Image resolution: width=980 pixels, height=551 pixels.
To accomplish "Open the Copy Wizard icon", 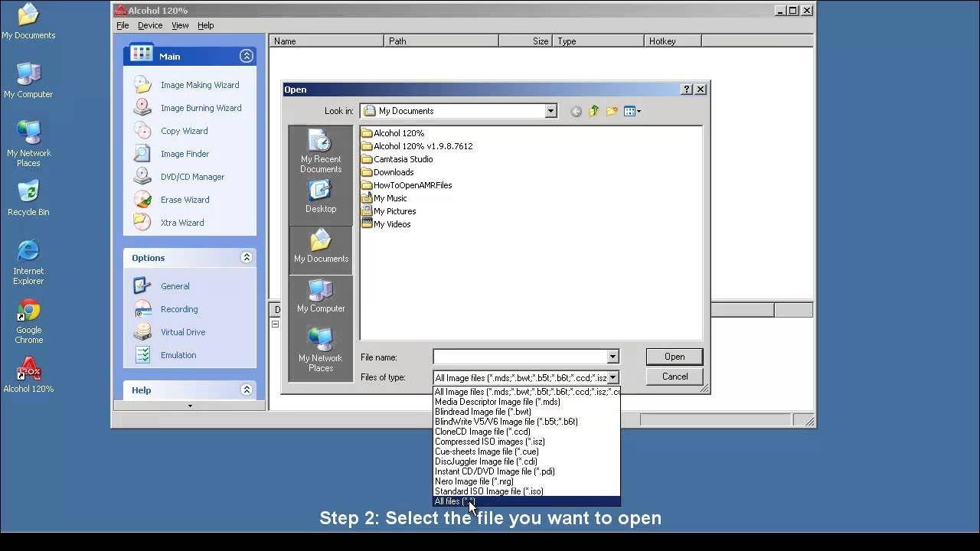I will [142, 131].
